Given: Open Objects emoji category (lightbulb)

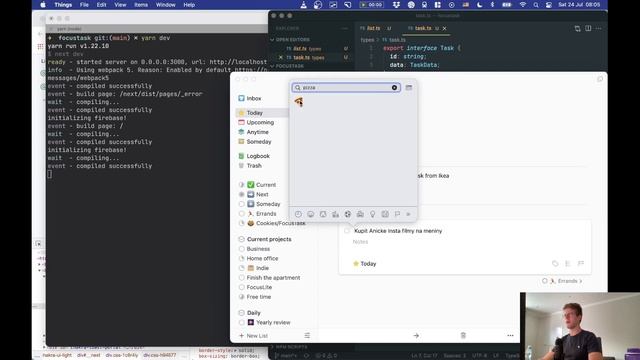Looking at the screenshot, I should [x=373, y=214].
